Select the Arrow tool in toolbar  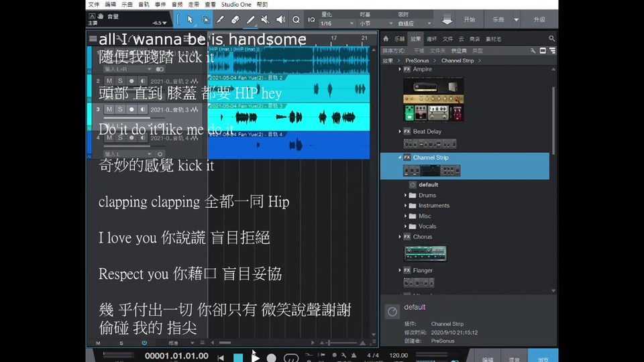(x=190, y=19)
